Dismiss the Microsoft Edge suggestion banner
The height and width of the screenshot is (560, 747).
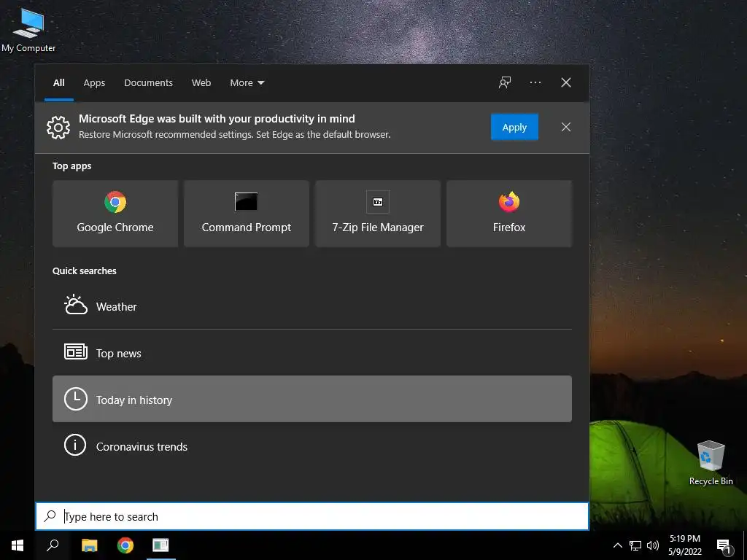point(566,127)
